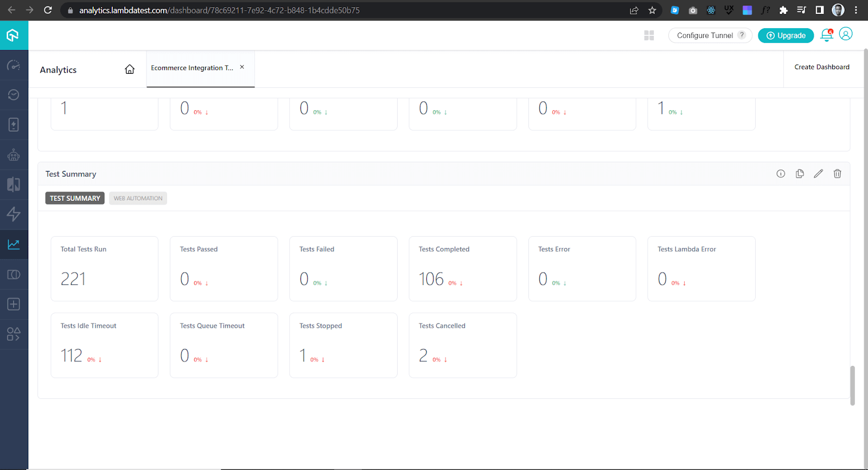The height and width of the screenshot is (470, 868).
Task: Select the TEST SUMMARY filter tab
Action: (x=75, y=198)
